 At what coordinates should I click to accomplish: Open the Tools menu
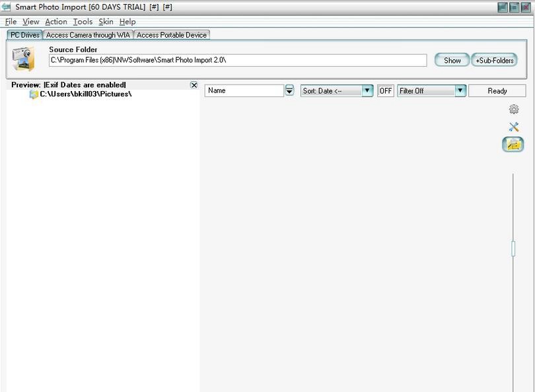pos(83,22)
